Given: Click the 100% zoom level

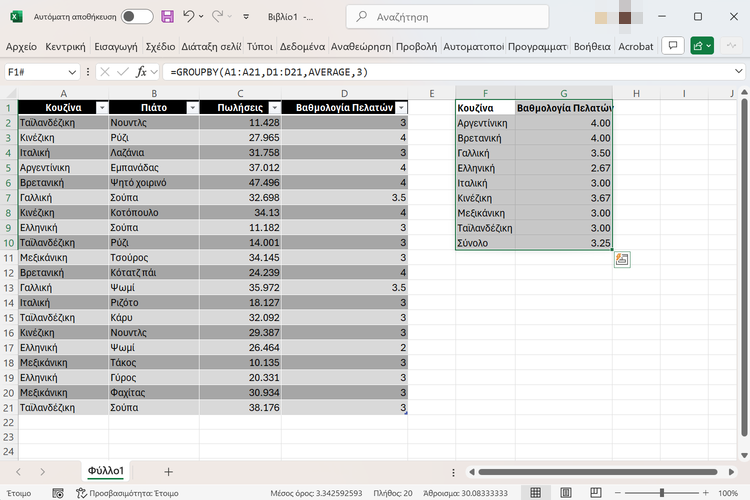Looking at the screenshot, I should [x=728, y=493].
